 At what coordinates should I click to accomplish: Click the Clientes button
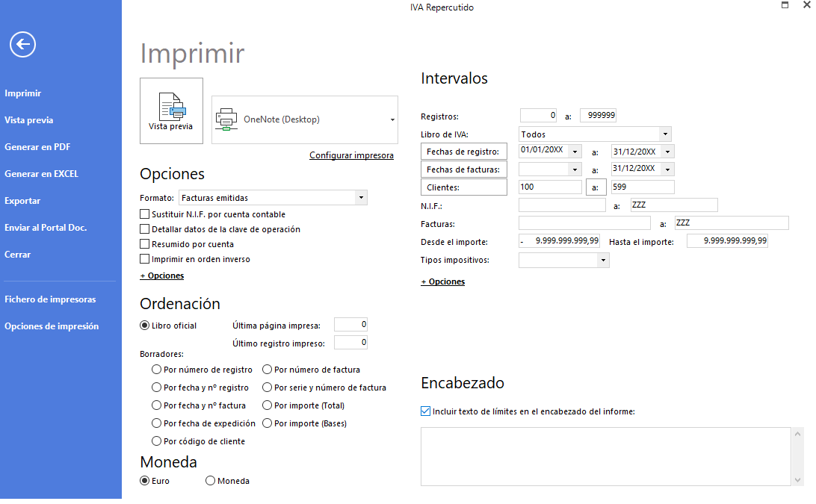point(464,187)
